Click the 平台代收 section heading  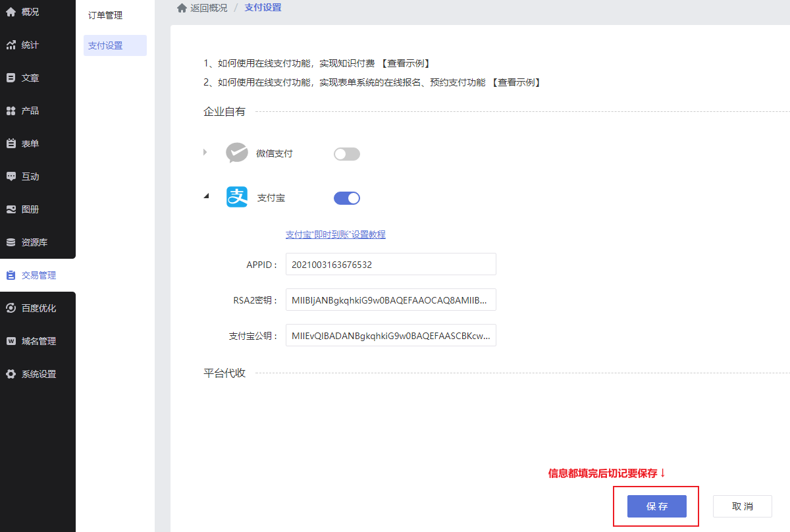click(224, 373)
